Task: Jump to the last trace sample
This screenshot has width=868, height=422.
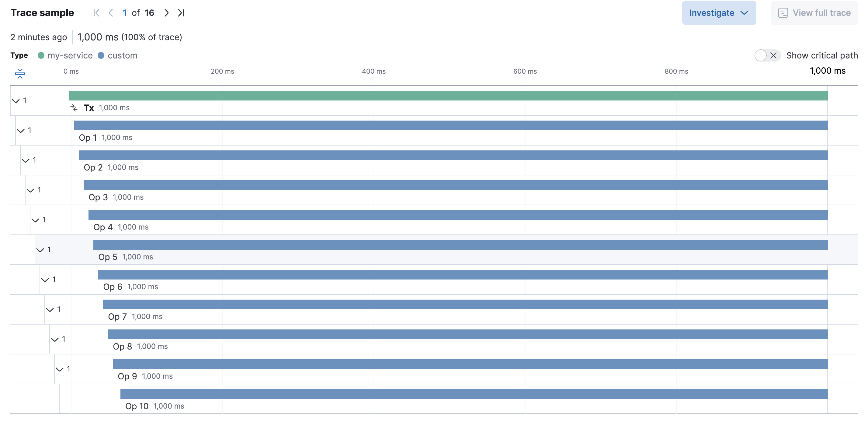Action: click(x=181, y=12)
